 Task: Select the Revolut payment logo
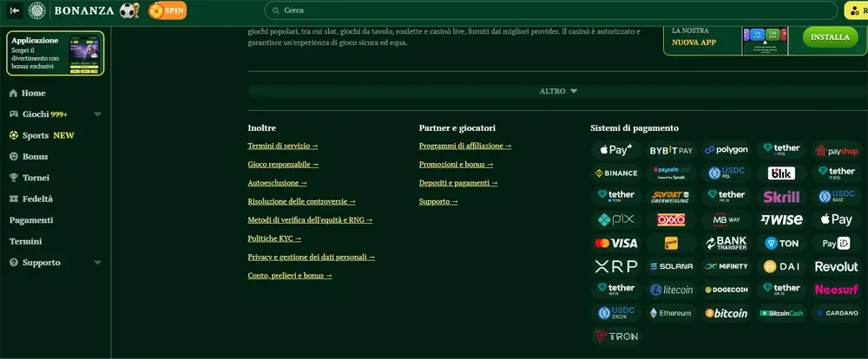837,266
